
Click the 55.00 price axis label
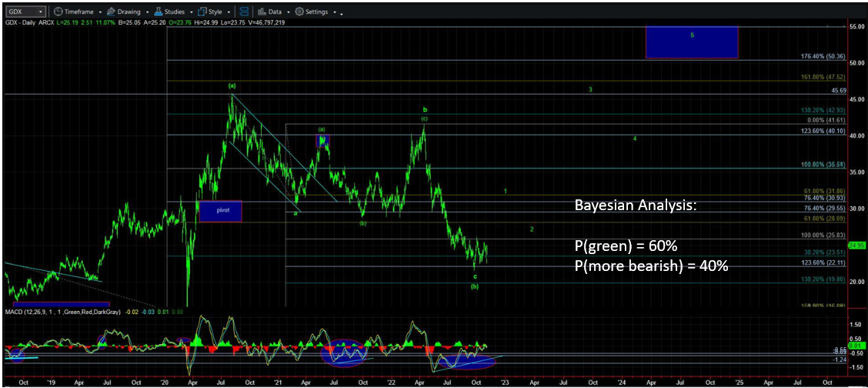pyautogui.click(x=856, y=27)
